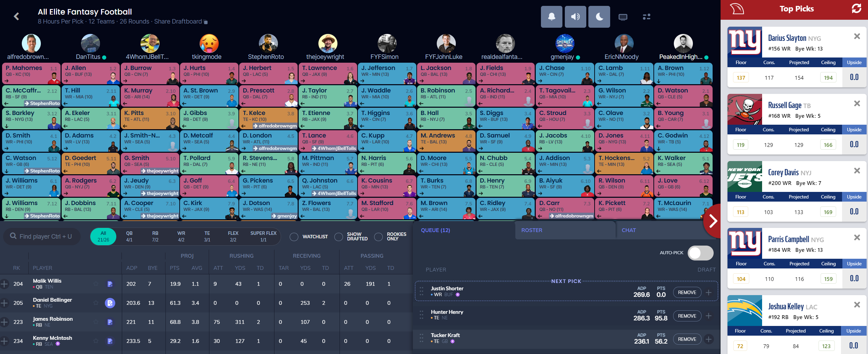This screenshot has height=354, width=868.
Task: Remove Hunter Henry from queue
Action: point(687,316)
